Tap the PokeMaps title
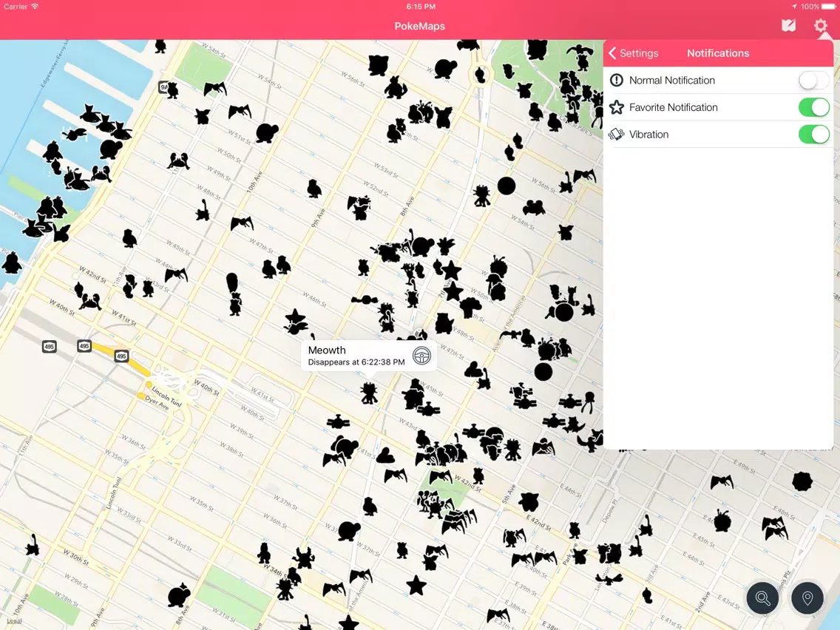 click(x=419, y=26)
